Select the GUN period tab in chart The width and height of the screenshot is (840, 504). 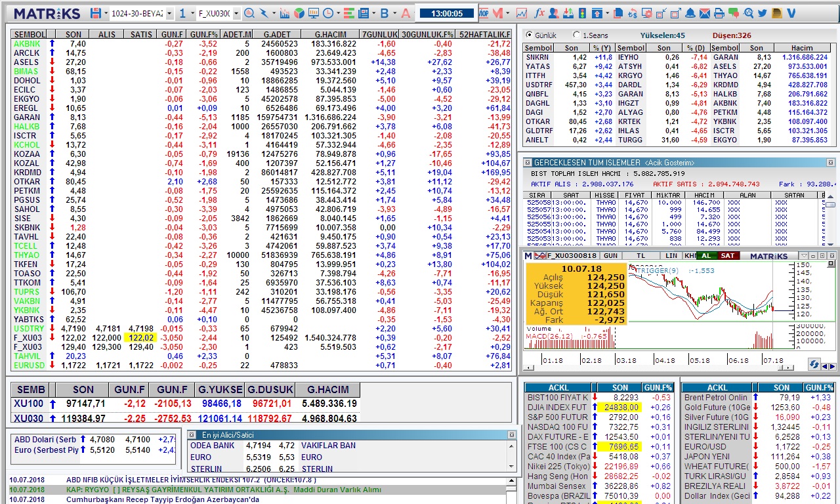(611, 255)
